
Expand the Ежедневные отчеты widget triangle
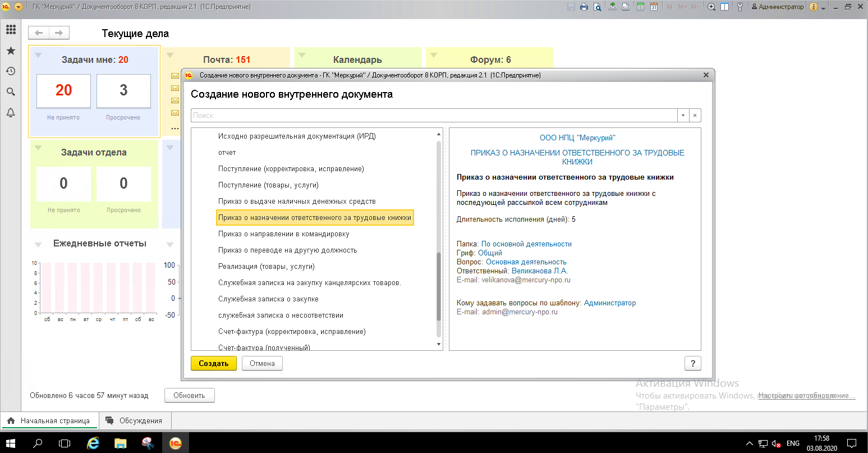(x=38, y=245)
